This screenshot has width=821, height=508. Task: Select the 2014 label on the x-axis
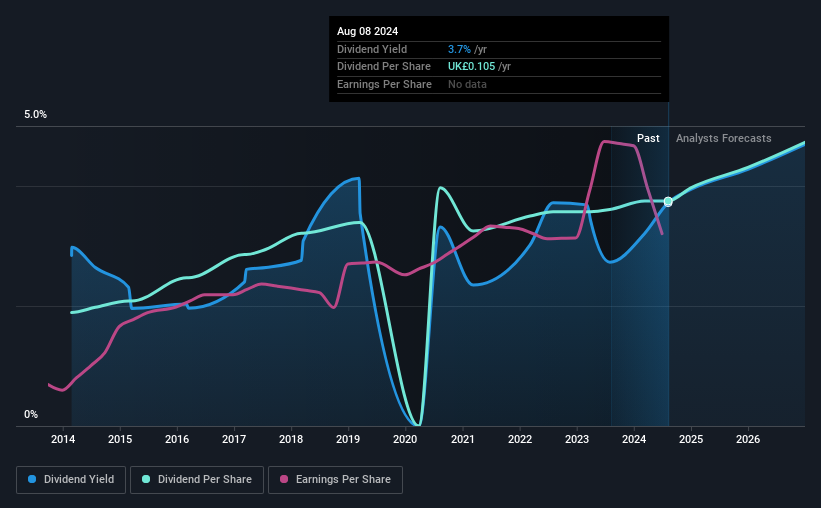pyautogui.click(x=63, y=439)
